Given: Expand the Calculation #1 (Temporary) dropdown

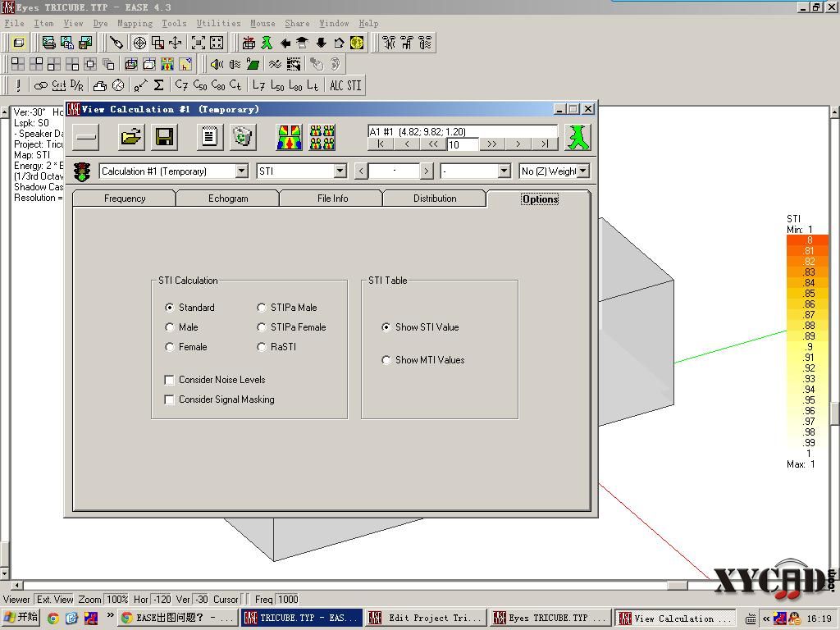Looking at the screenshot, I should coord(242,171).
